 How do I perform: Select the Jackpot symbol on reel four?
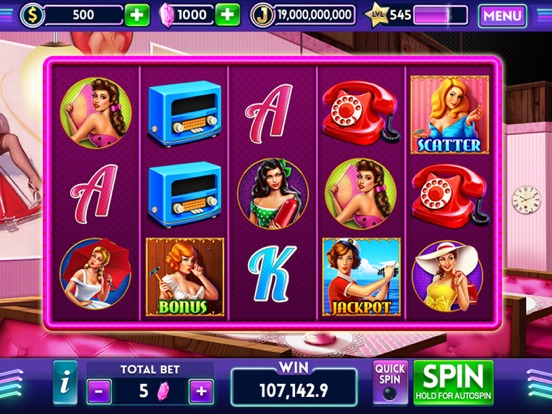pyautogui.click(x=361, y=277)
